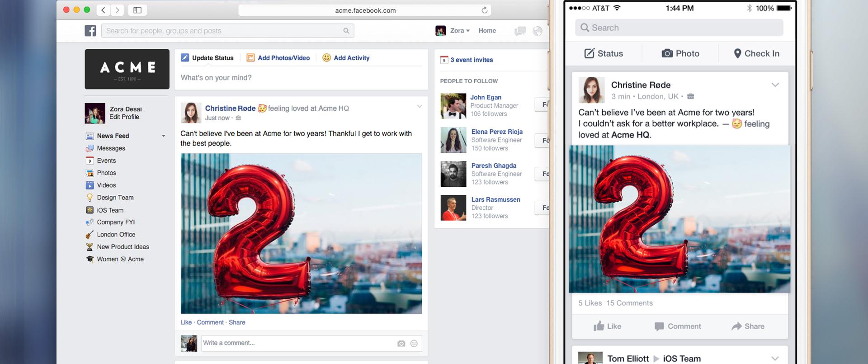The image size is (868, 364).
Task: Click the Events calendar sidebar icon
Action: pos(90,161)
